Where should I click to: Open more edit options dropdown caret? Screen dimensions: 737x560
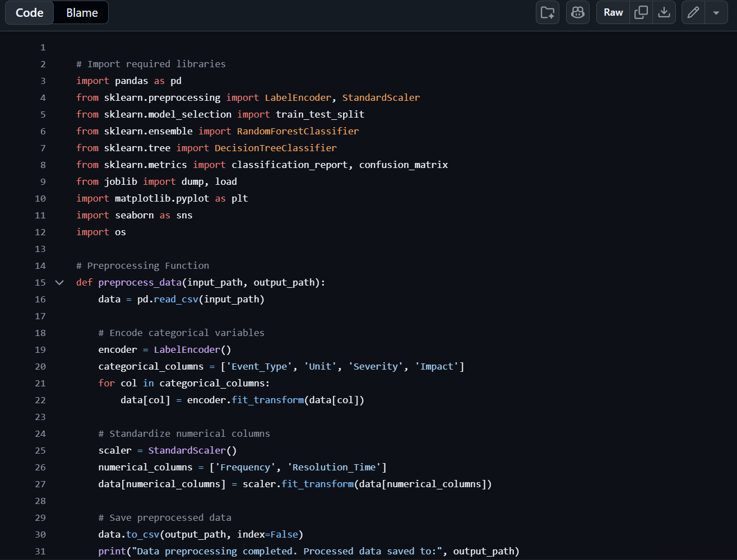(x=716, y=12)
